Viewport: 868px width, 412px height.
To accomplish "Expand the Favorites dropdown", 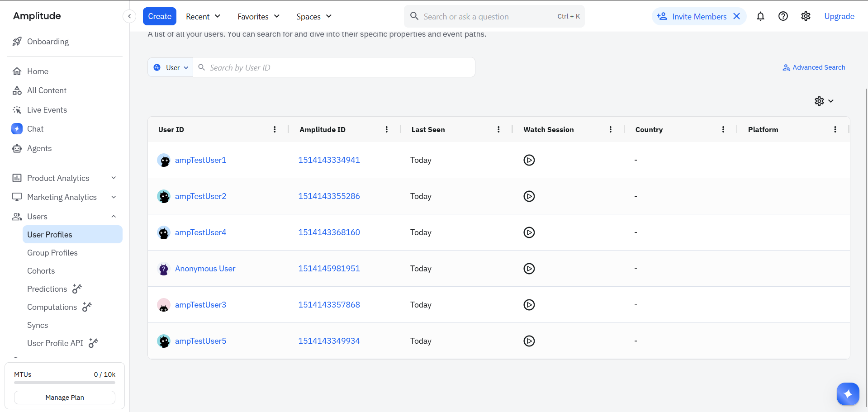I will pyautogui.click(x=259, y=16).
